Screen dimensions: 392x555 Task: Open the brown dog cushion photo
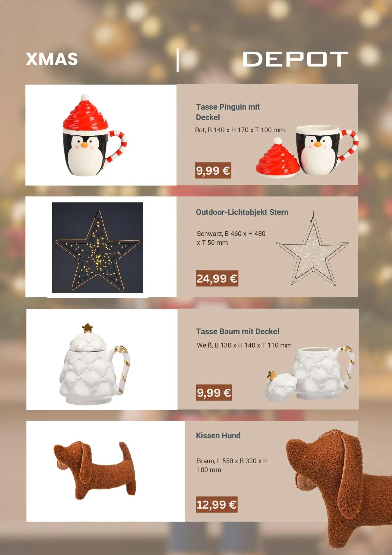(105, 471)
